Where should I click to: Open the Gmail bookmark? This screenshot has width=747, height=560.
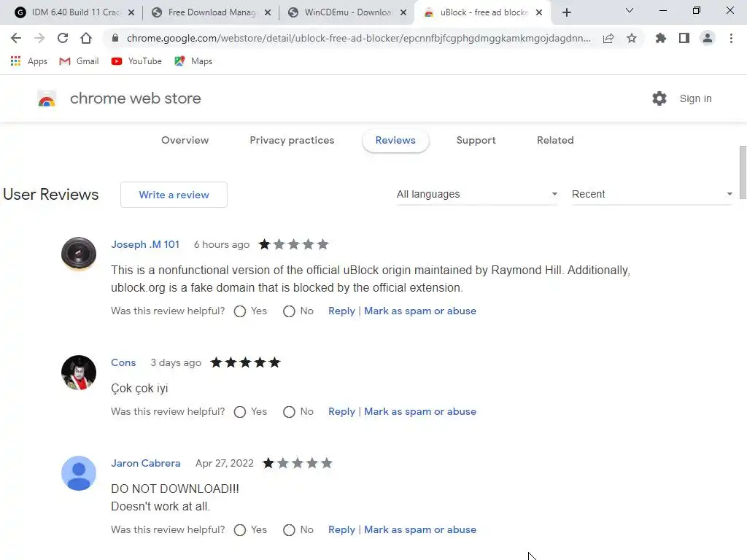coord(79,61)
